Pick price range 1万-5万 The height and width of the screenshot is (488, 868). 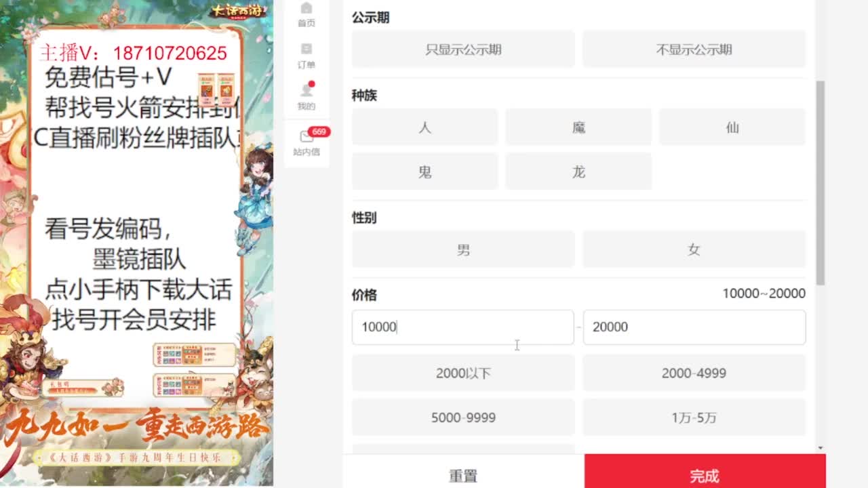click(x=694, y=418)
